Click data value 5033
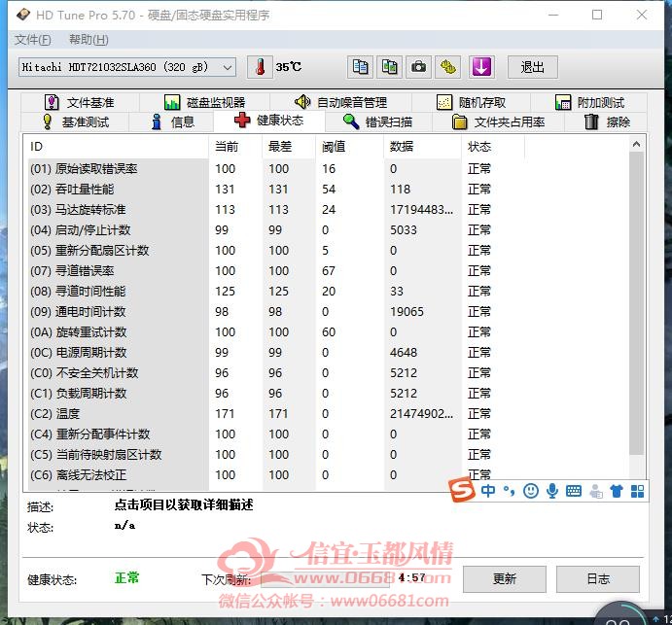 [404, 230]
